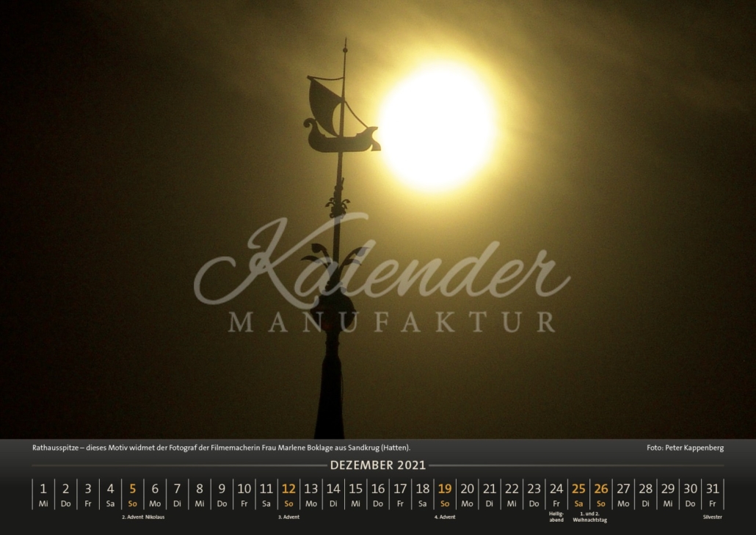Screen dimensions: 756x535
Task: Select day 1 in the calendar
Action: tap(43, 493)
